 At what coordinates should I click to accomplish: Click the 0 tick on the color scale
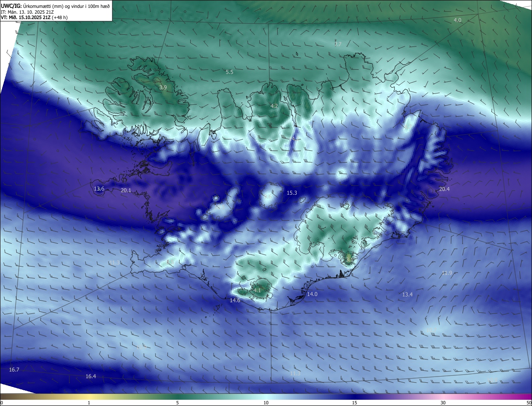2,403
